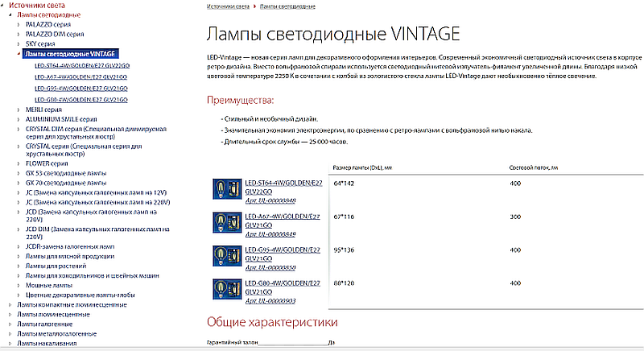Expand the Лампы галогенные arrow

[x=10, y=324]
